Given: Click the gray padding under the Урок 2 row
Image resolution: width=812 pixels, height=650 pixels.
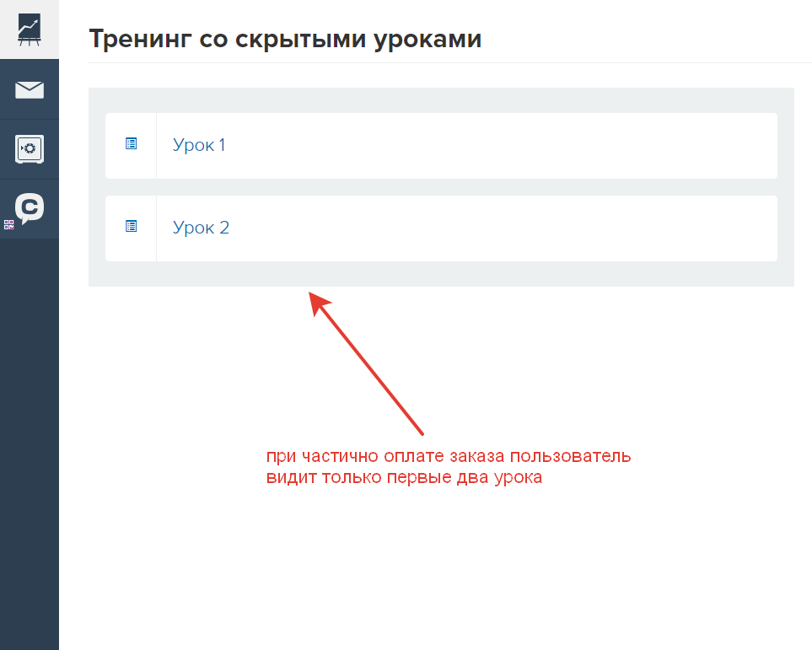Looking at the screenshot, I should 441,274.
